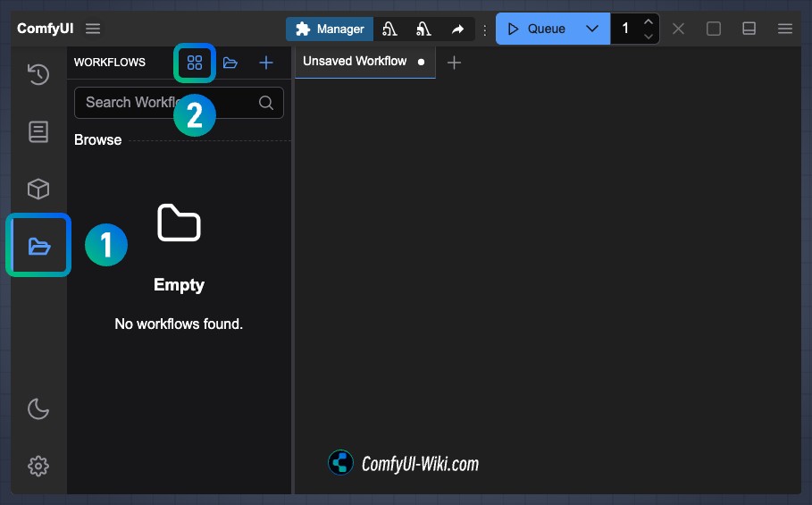Decrease the batch count with down arrow

pos(649,37)
